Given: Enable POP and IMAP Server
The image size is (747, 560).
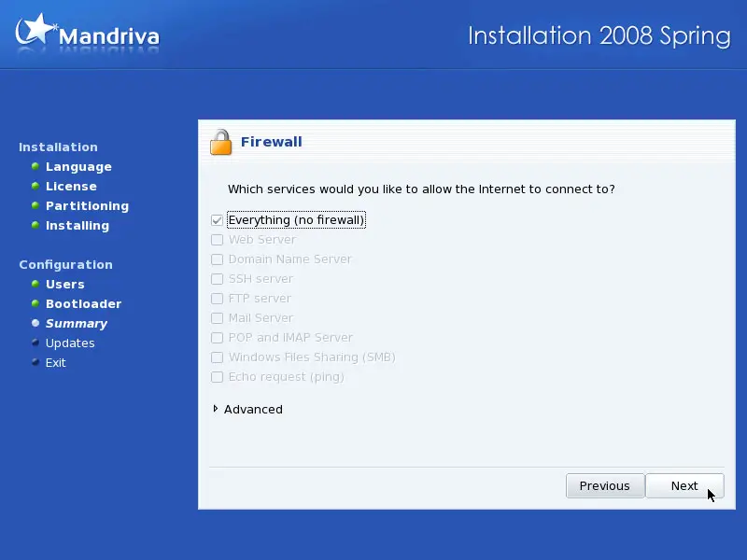Looking at the screenshot, I should 217,338.
